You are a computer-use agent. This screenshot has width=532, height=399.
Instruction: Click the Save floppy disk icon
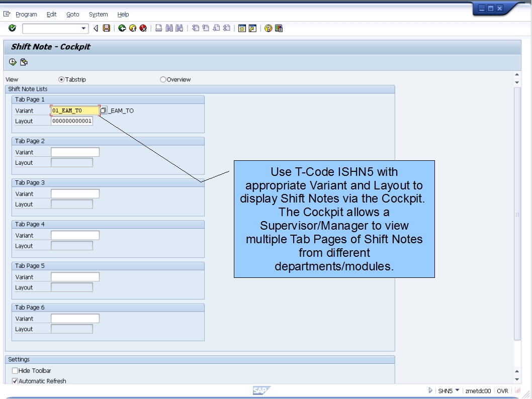[107, 28]
